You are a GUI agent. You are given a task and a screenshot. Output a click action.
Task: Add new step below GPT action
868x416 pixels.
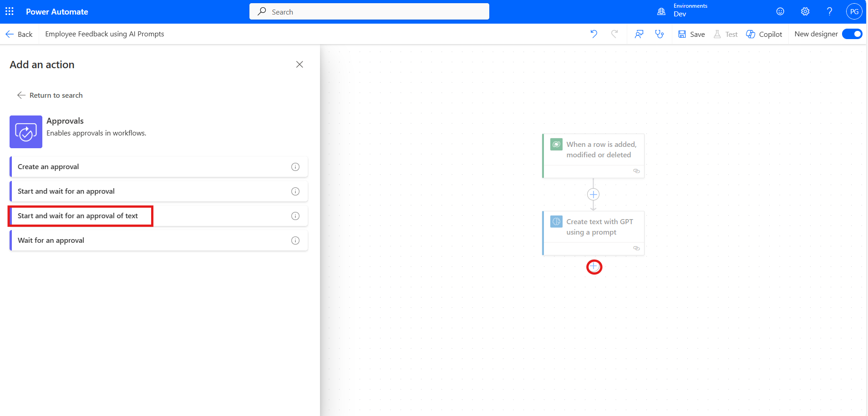594,267
